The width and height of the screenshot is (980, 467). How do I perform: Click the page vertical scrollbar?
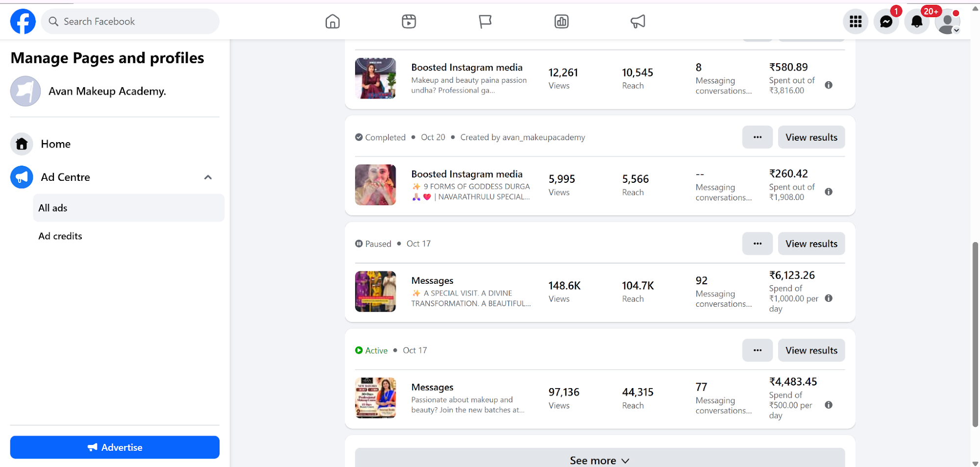click(x=975, y=335)
